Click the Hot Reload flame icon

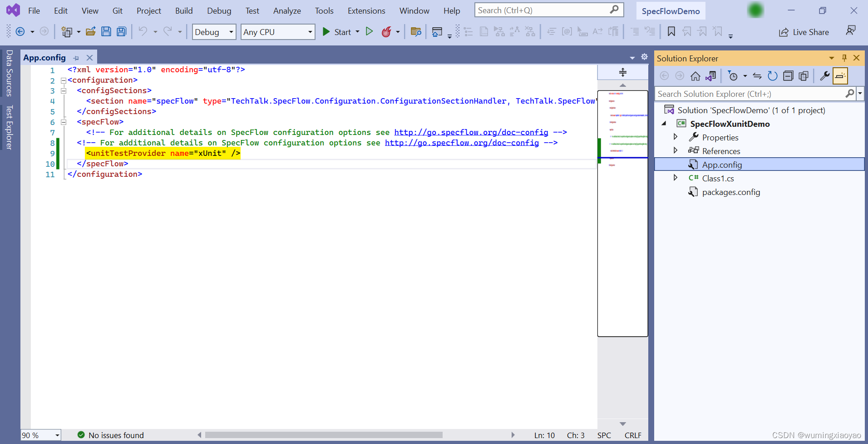386,31
